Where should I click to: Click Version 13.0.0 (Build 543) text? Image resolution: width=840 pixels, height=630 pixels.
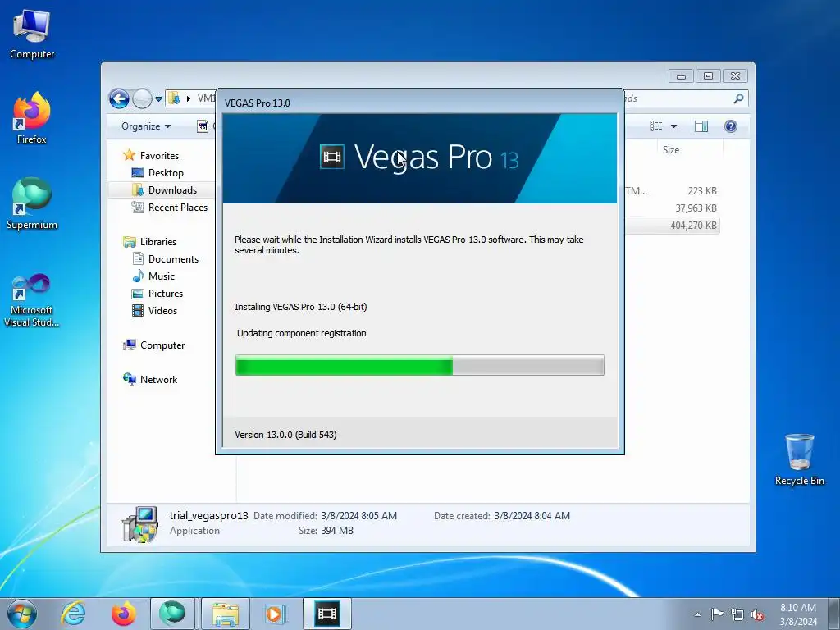point(285,435)
